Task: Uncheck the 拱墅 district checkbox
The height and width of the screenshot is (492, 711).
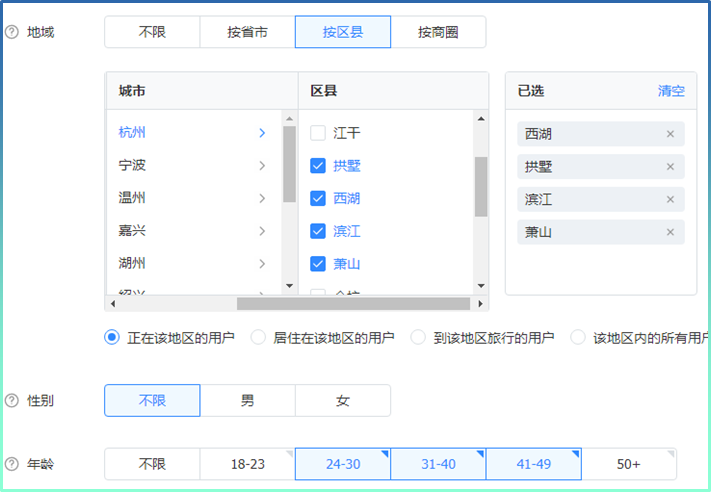Action: pos(318,166)
